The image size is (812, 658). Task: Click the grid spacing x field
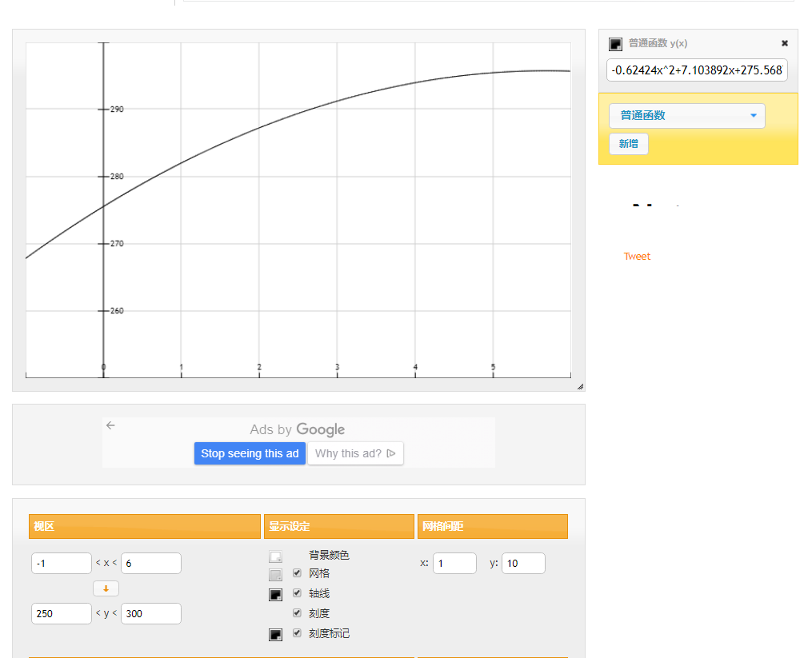[x=454, y=564]
